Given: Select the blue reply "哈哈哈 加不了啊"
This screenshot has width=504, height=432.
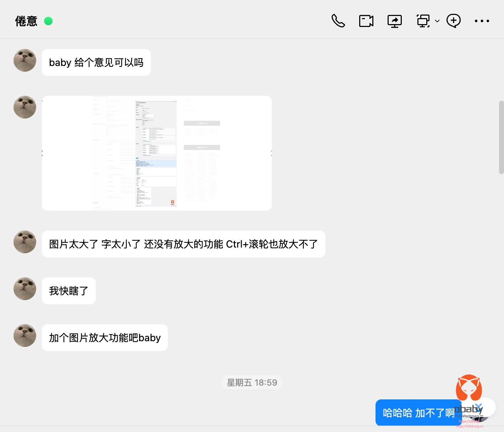Looking at the screenshot, I should [x=418, y=413].
